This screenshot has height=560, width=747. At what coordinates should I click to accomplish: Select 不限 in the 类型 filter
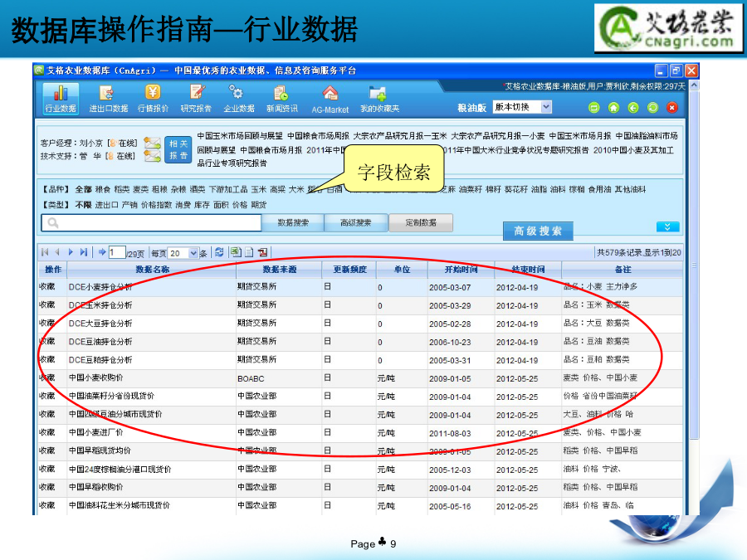click(83, 205)
